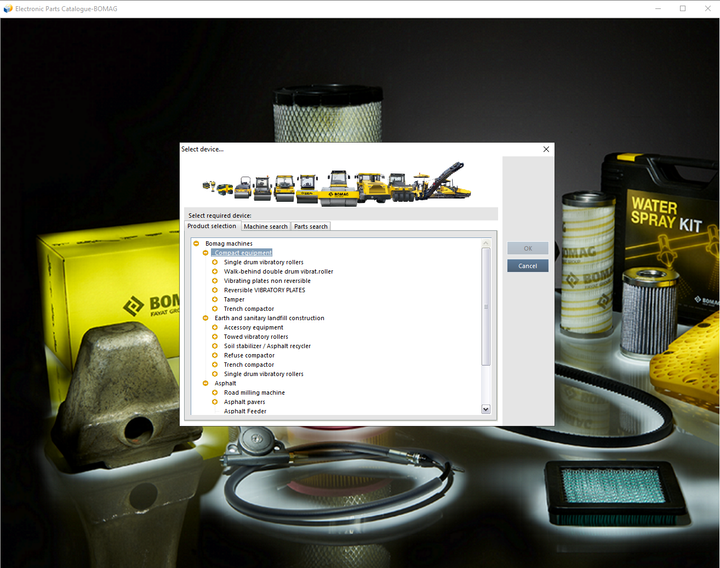Expand the Single drum vibratory rollers node under Compact equipment
Viewport: 720px width, 568px height.
pos(214,262)
